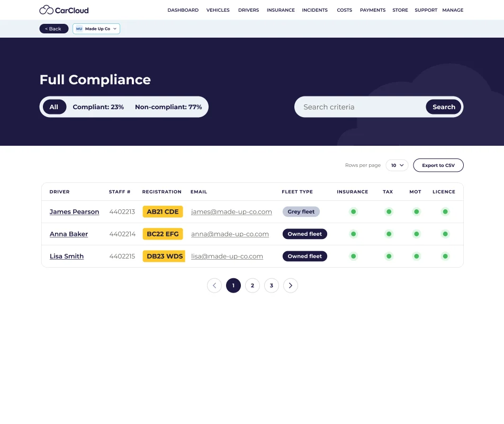The width and height of the screenshot is (504, 424).
Task: Email anna@made-up-co.com
Action: pos(230,234)
